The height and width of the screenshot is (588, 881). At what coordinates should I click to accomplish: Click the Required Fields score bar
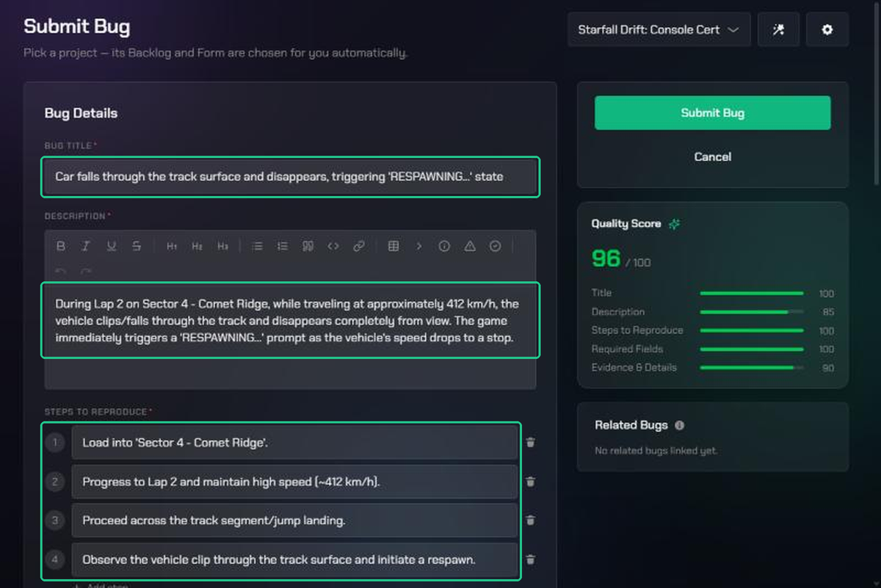[752, 349]
